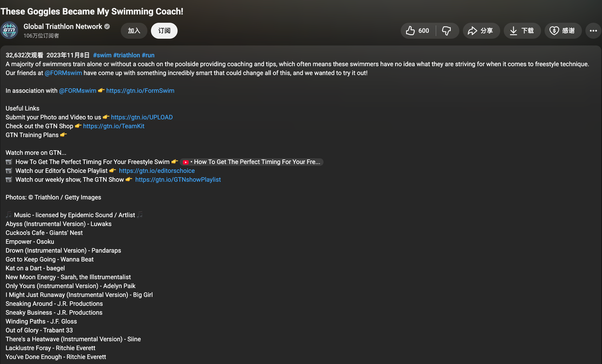Open the gtn.io/FormSwim link
This screenshot has height=364, width=602.
(x=140, y=91)
